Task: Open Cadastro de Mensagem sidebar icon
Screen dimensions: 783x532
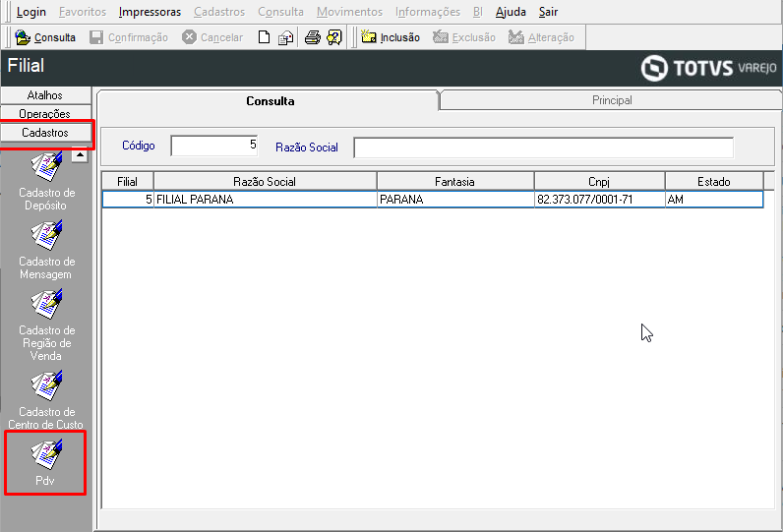Action: pyautogui.click(x=46, y=236)
